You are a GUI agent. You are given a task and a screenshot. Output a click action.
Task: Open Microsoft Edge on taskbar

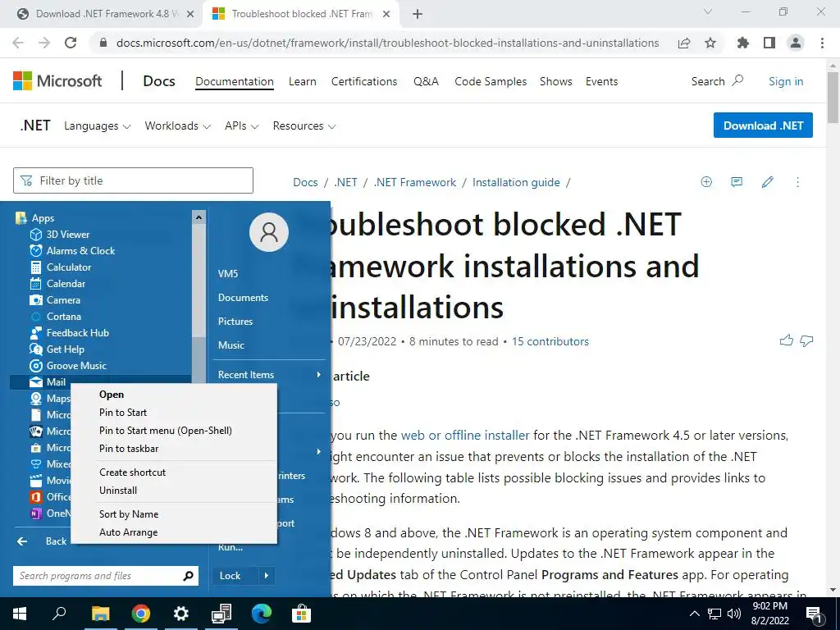pos(262,614)
